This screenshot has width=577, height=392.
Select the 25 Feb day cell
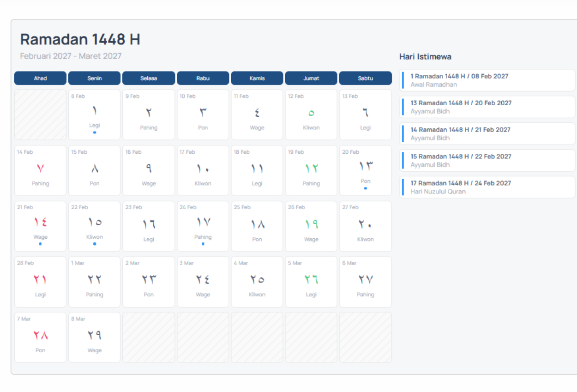pyautogui.click(x=257, y=226)
